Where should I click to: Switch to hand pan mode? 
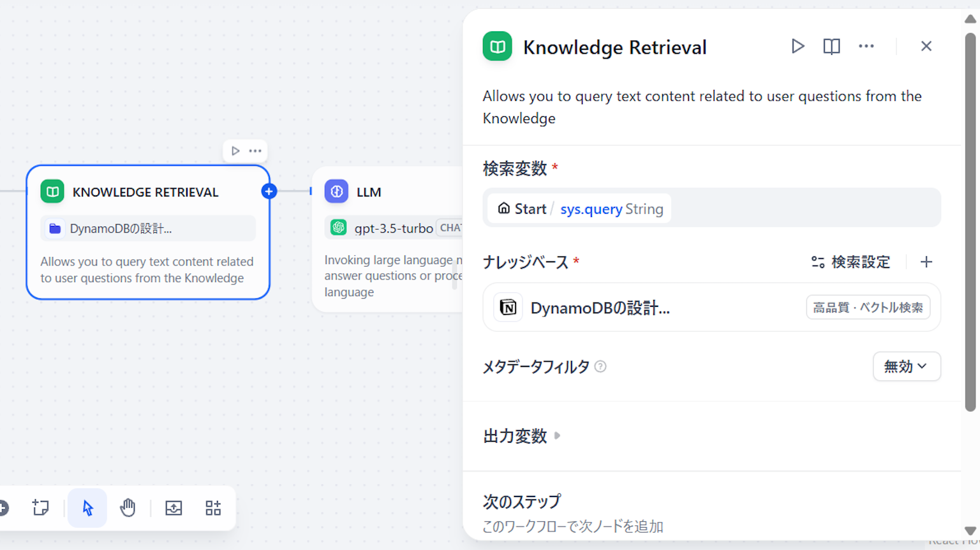[128, 508]
